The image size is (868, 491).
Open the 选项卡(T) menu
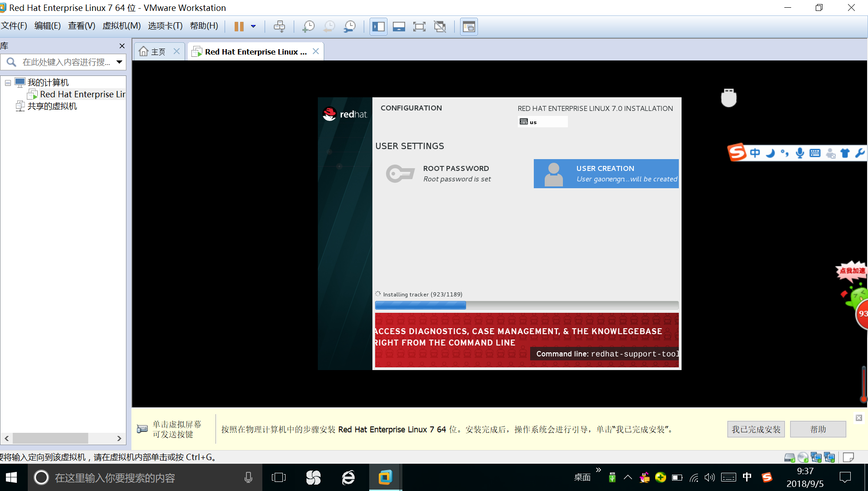coord(165,26)
